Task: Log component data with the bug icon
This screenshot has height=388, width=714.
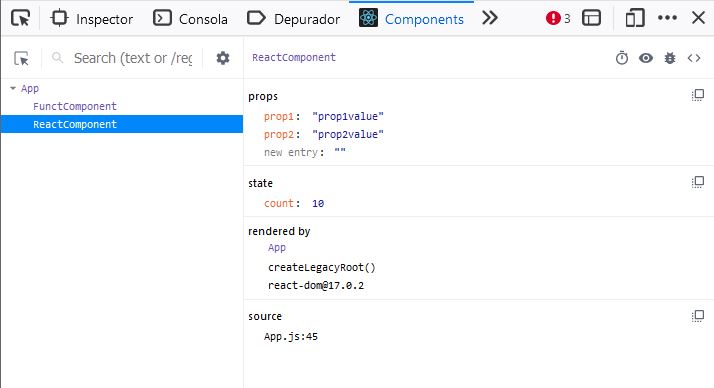Action: pos(670,58)
